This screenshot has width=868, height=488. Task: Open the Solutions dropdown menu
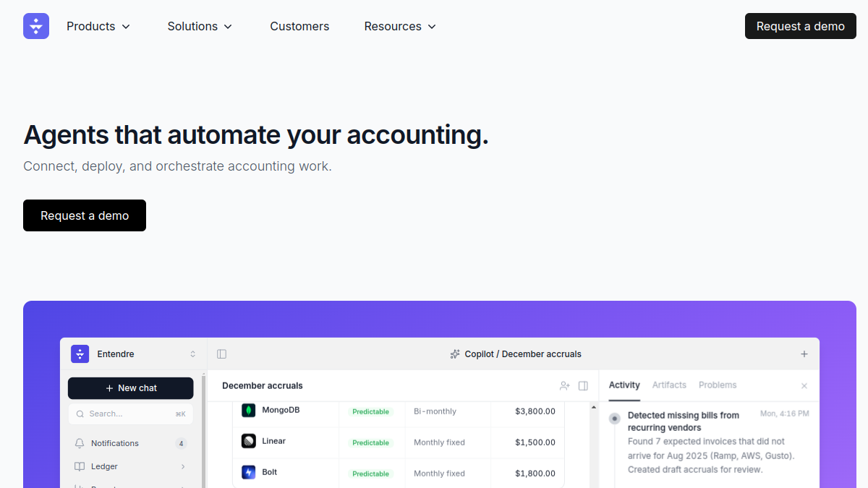[x=200, y=26]
